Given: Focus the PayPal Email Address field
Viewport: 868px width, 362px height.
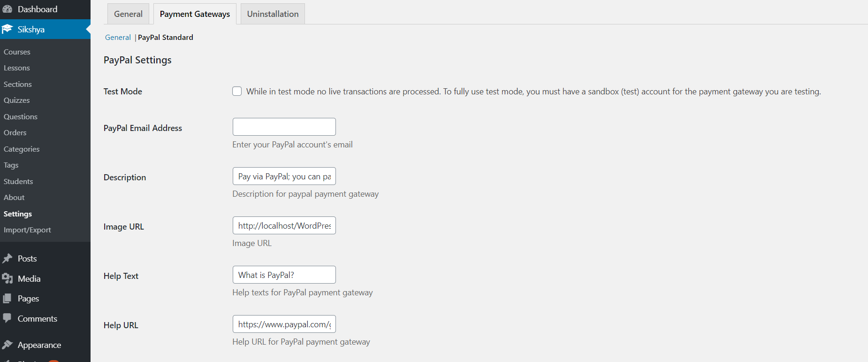Looking at the screenshot, I should [284, 127].
